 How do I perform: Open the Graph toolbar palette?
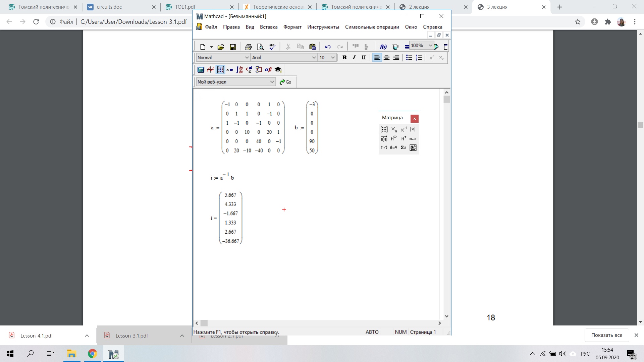210,70
